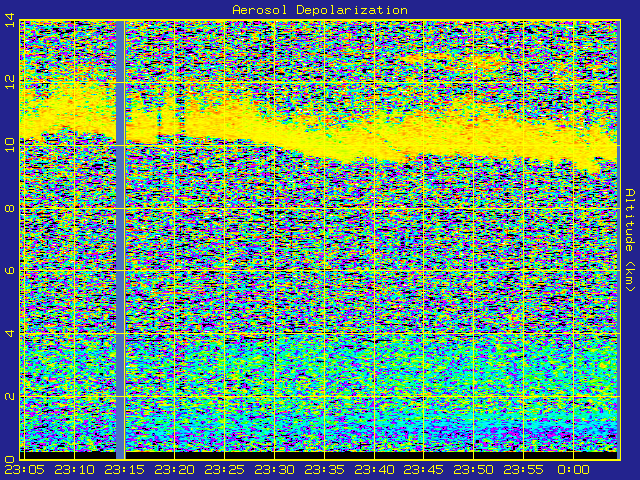Click the 'Aerosol Depolarization' chart title
This screenshot has width=640, height=480.
[x=320, y=10]
